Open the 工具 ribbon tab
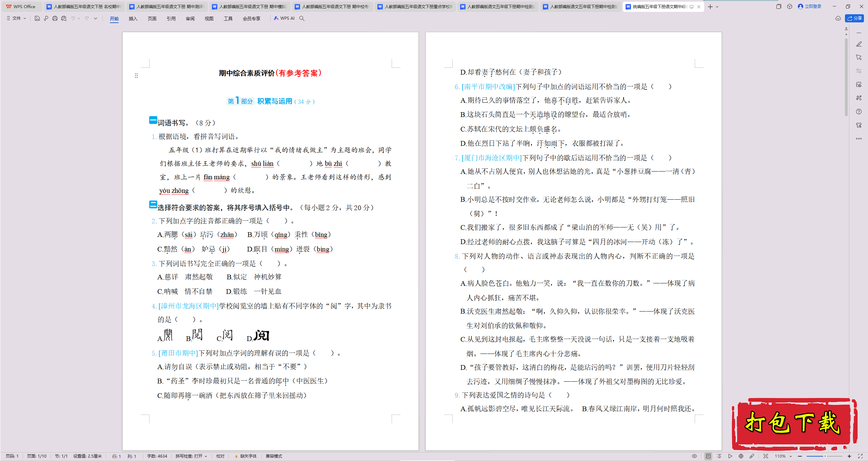Screen dimensions: 868x461 pos(228,19)
